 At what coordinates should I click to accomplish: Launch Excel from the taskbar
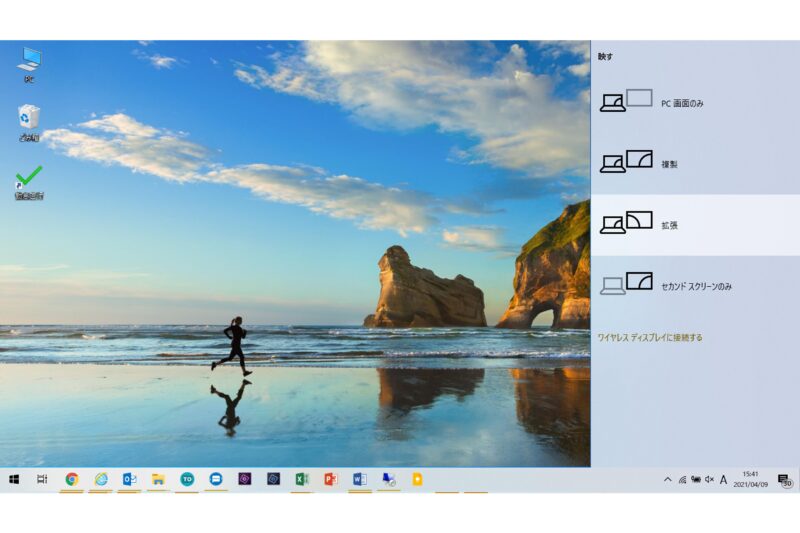(302, 480)
